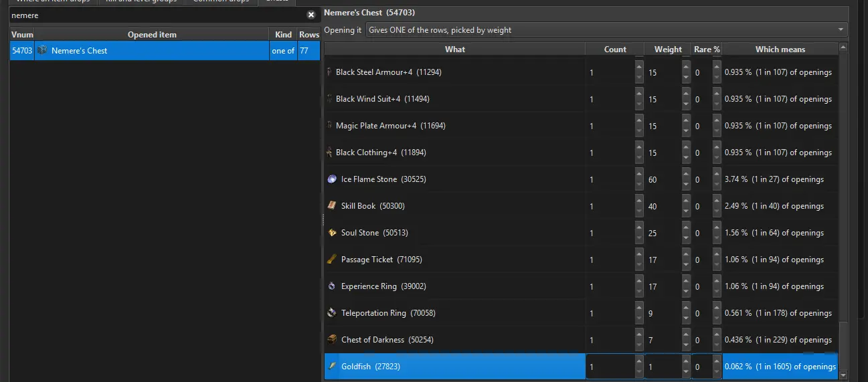This screenshot has width=868, height=382.
Task: Decrease Weight for Passage Ticket
Action: coord(686,265)
